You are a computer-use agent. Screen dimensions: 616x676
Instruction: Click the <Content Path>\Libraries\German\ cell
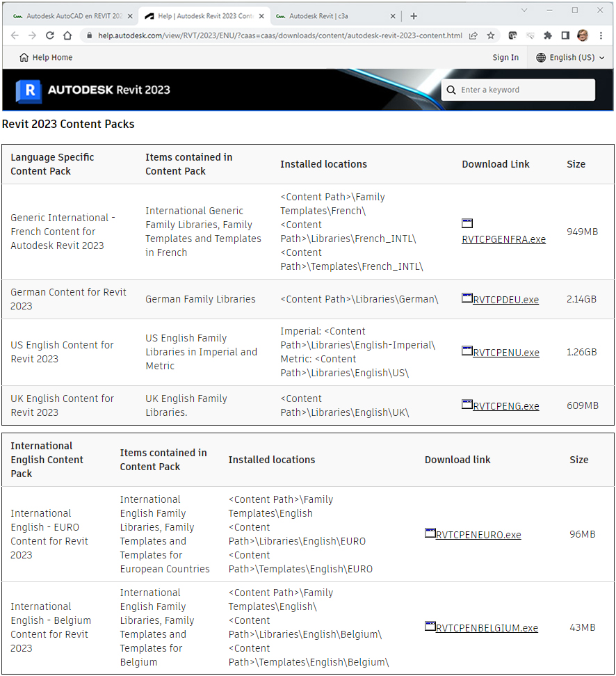click(359, 299)
